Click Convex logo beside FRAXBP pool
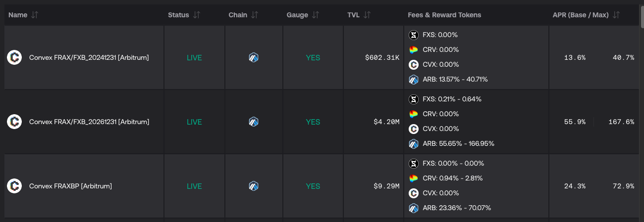The width and height of the screenshot is (644, 222). pos(14,186)
